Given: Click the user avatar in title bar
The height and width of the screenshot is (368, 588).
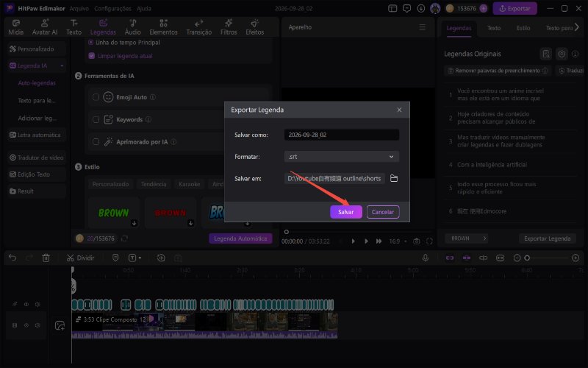Looking at the screenshot, I should coord(435,8).
